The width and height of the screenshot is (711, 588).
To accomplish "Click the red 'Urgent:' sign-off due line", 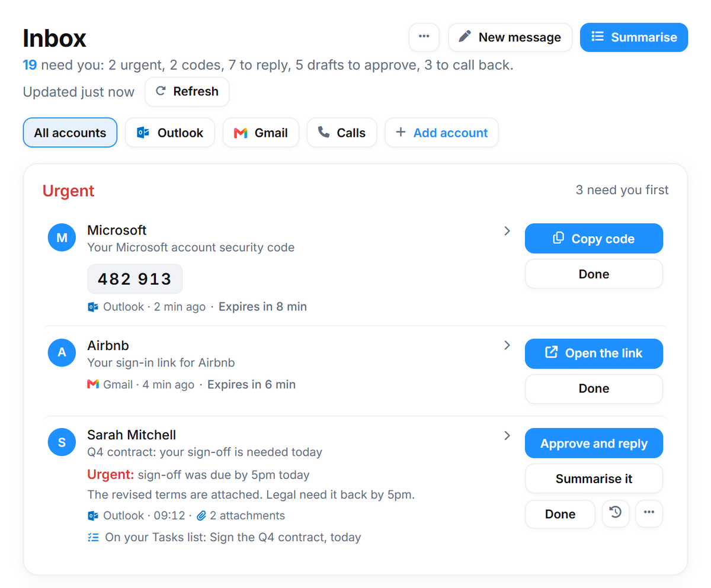I will [198, 475].
